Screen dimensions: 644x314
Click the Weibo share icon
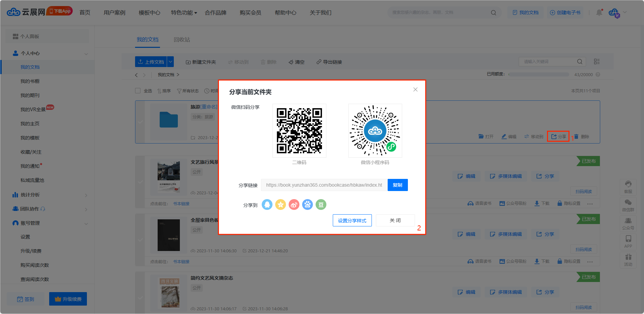click(x=294, y=205)
